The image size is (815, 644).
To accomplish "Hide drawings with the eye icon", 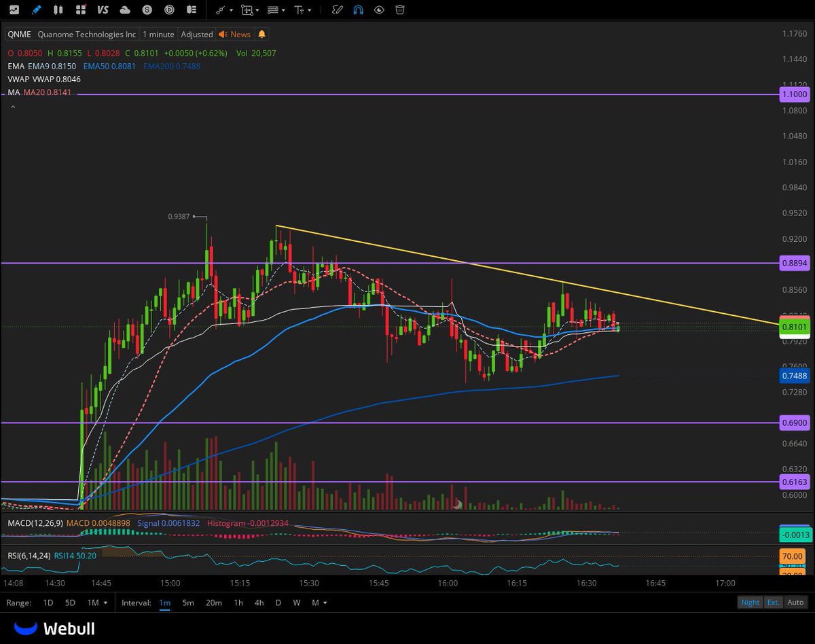I will coord(379,10).
